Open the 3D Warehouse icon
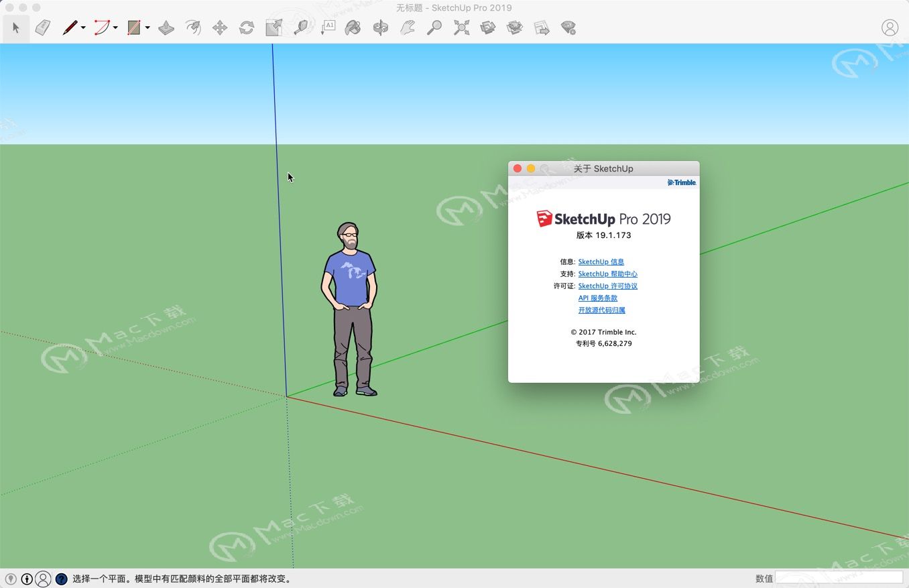 [x=488, y=28]
